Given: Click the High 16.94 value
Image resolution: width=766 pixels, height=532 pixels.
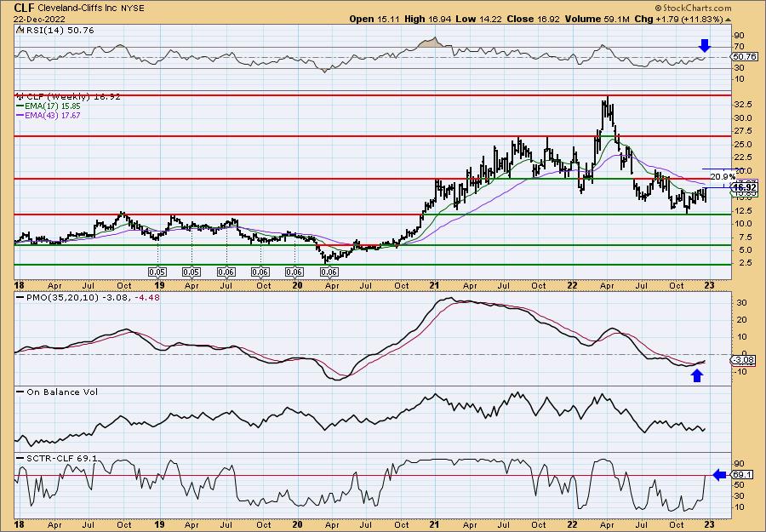Looking at the screenshot, I should (428, 19).
